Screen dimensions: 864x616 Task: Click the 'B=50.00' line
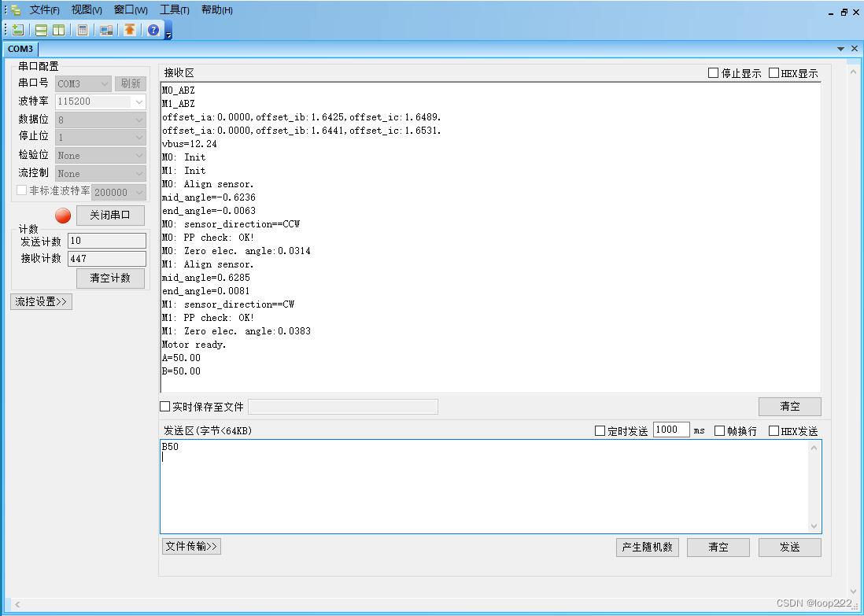181,371
